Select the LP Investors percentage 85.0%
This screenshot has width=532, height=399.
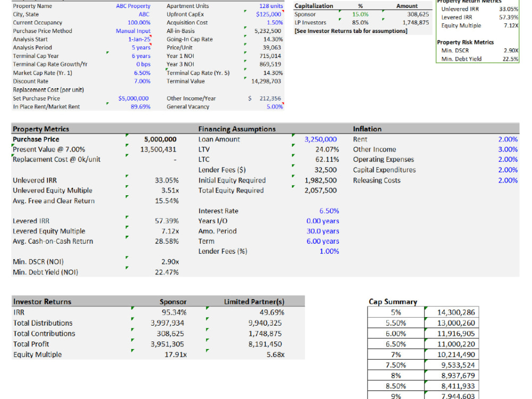360,23
